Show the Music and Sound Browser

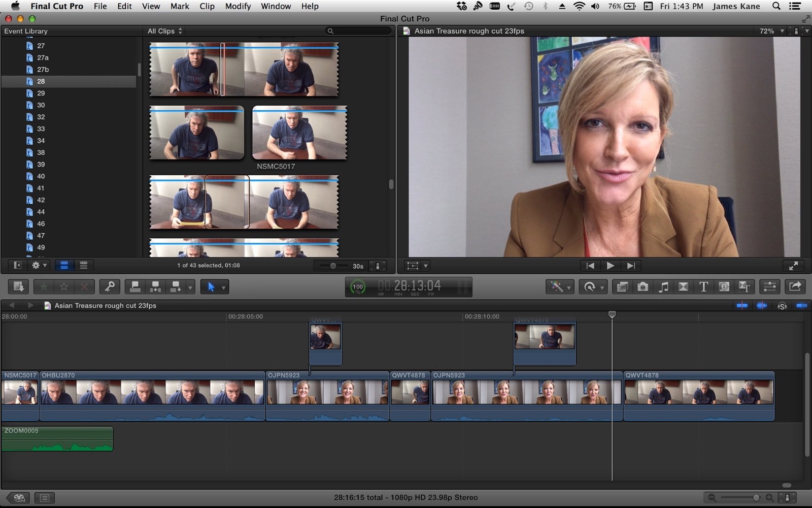click(663, 287)
